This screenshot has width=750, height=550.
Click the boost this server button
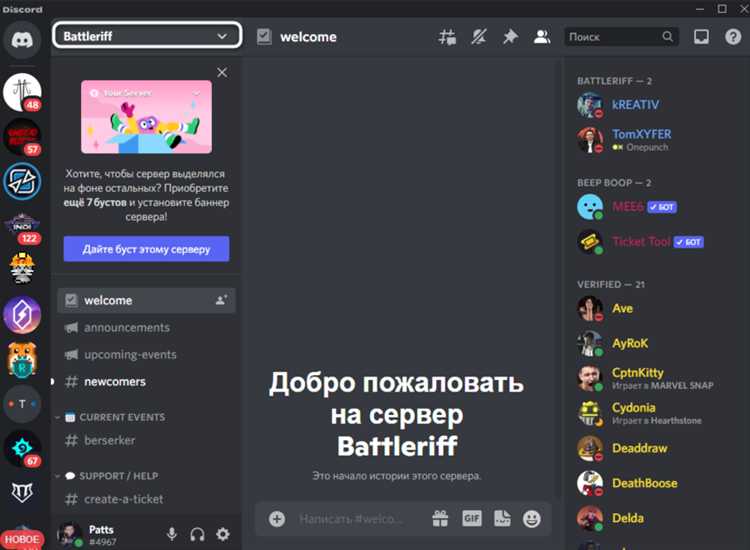click(146, 249)
